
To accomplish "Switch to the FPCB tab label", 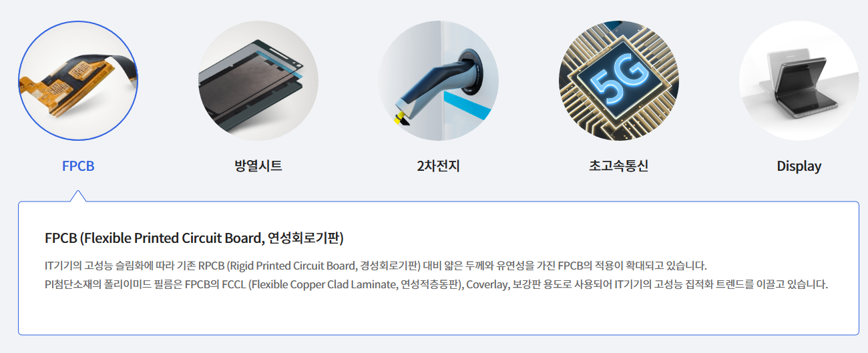I will coord(78,166).
